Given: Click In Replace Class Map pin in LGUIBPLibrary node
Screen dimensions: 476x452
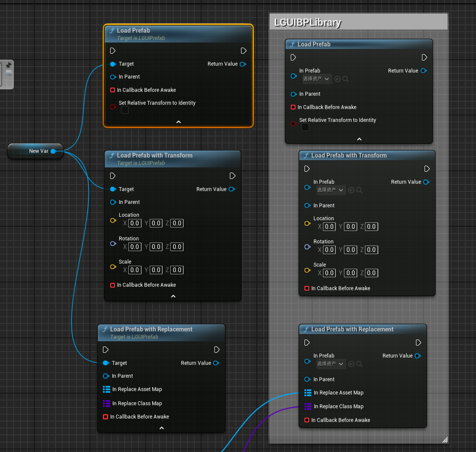Looking at the screenshot, I should (x=308, y=406).
